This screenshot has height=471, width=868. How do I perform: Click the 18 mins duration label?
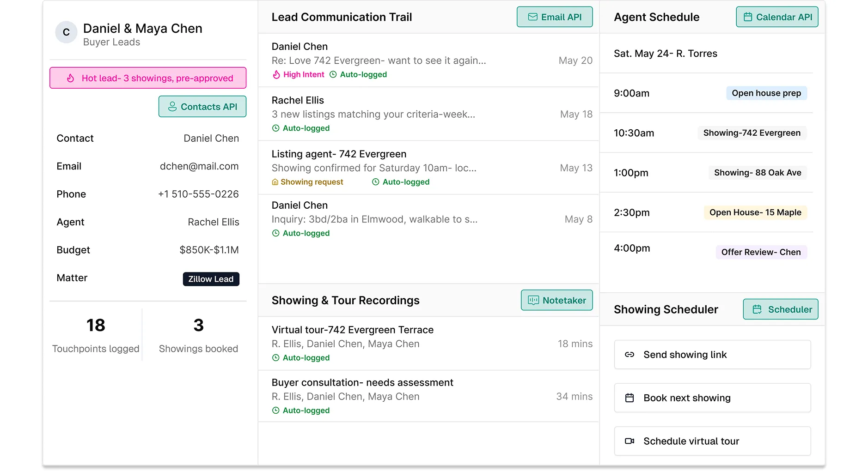(575, 344)
